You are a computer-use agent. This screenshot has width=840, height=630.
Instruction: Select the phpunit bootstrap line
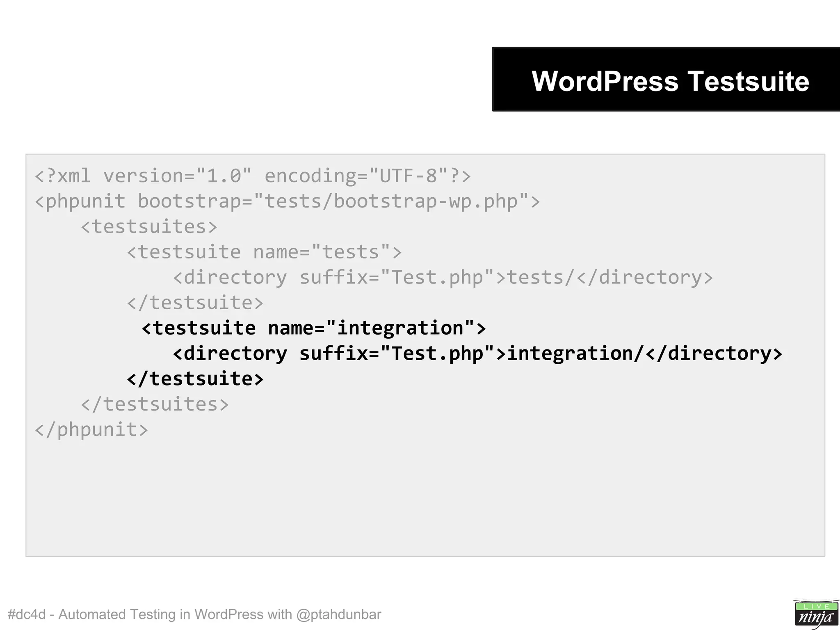[x=288, y=201]
